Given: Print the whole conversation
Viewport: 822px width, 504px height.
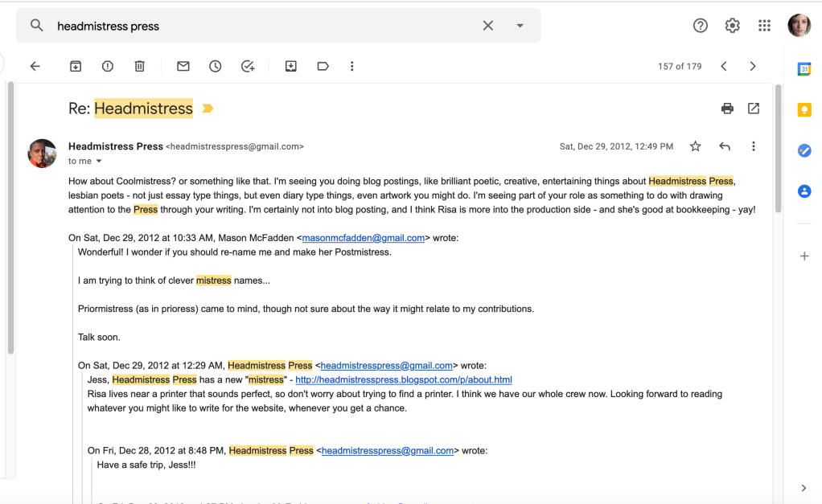Looking at the screenshot, I should 727,109.
